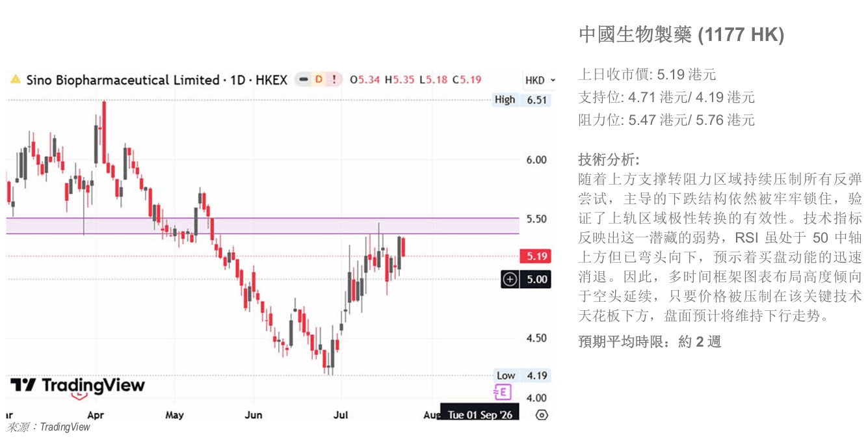This screenshot has width=868, height=439.
Task: Click the heading 中國生物製藥 (1177 HK)
Action: point(681,34)
